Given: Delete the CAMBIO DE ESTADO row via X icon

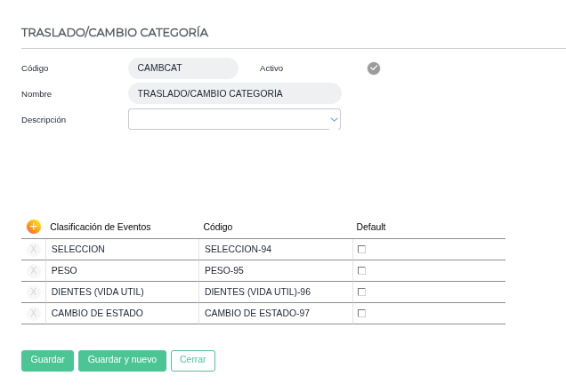Looking at the screenshot, I should point(34,313).
